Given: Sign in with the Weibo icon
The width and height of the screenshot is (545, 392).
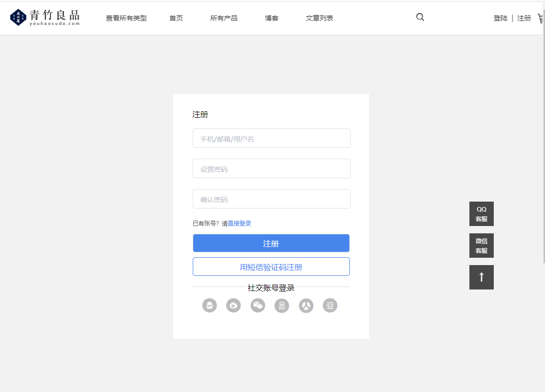Looking at the screenshot, I should coord(233,306).
